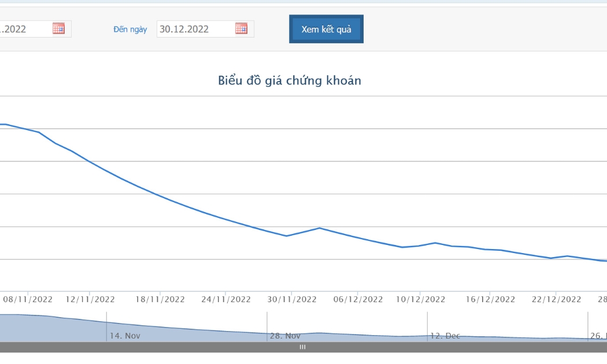Focus the 30.12.2022 end date field
The height and width of the screenshot is (364, 607).
click(x=205, y=29)
